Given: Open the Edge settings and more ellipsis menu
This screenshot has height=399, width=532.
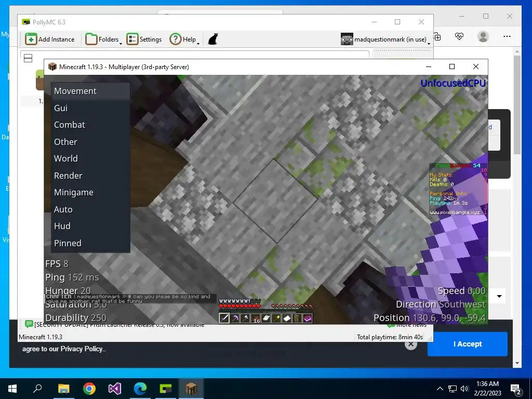Looking at the screenshot, I should 507,36.
